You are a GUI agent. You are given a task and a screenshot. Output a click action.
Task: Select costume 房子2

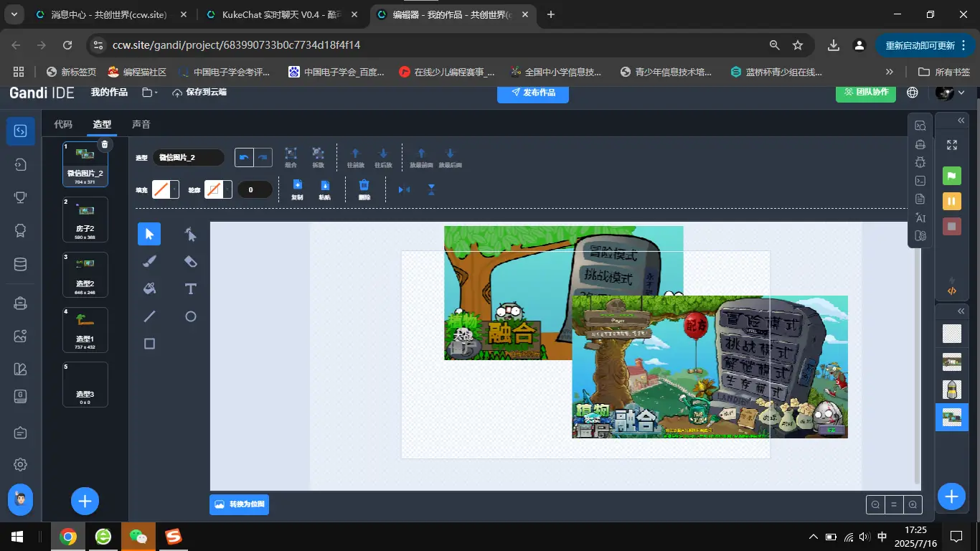[85, 220]
